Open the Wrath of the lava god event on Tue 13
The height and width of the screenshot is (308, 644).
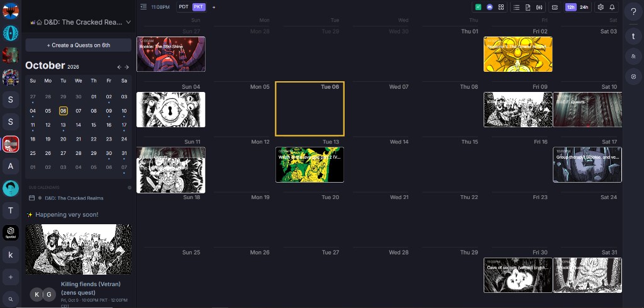click(x=309, y=164)
